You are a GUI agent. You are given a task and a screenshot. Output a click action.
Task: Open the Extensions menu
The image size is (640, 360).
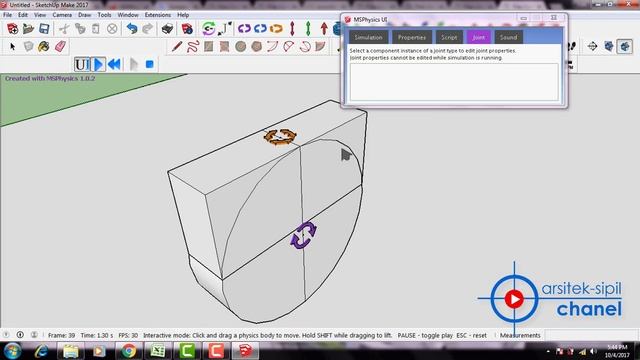click(x=158, y=15)
